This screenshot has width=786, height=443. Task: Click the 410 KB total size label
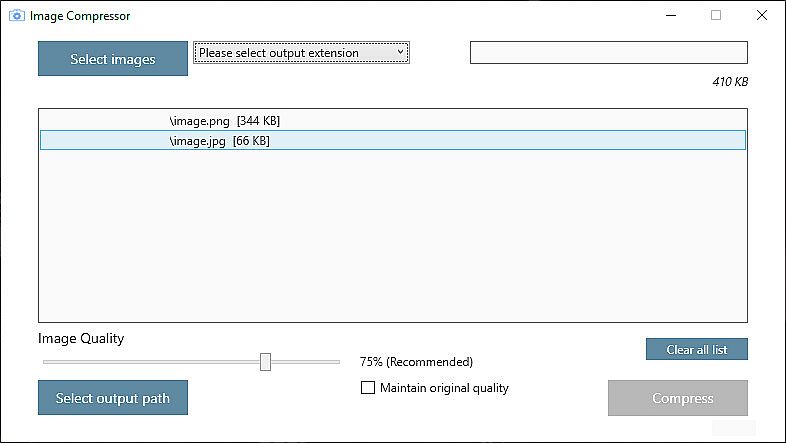tap(730, 82)
